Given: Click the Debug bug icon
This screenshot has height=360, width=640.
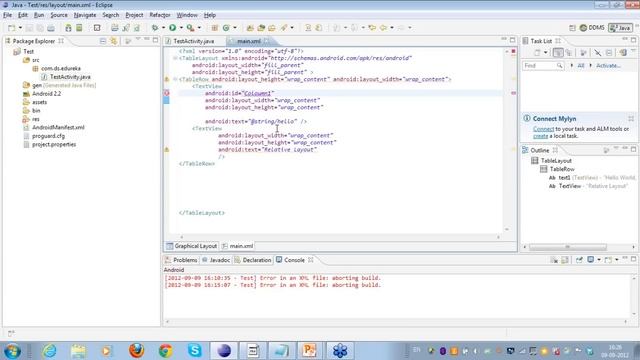Looking at the screenshot, I should tap(155, 28).
